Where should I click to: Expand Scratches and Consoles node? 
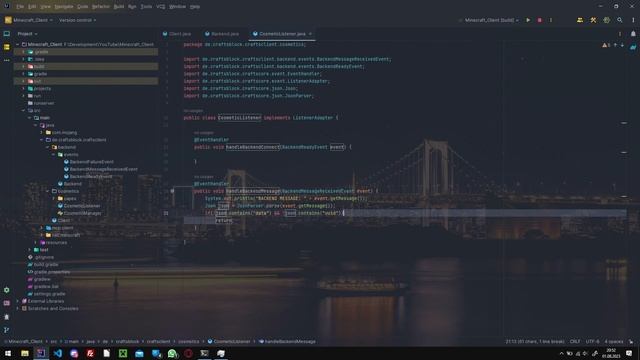[17, 308]
